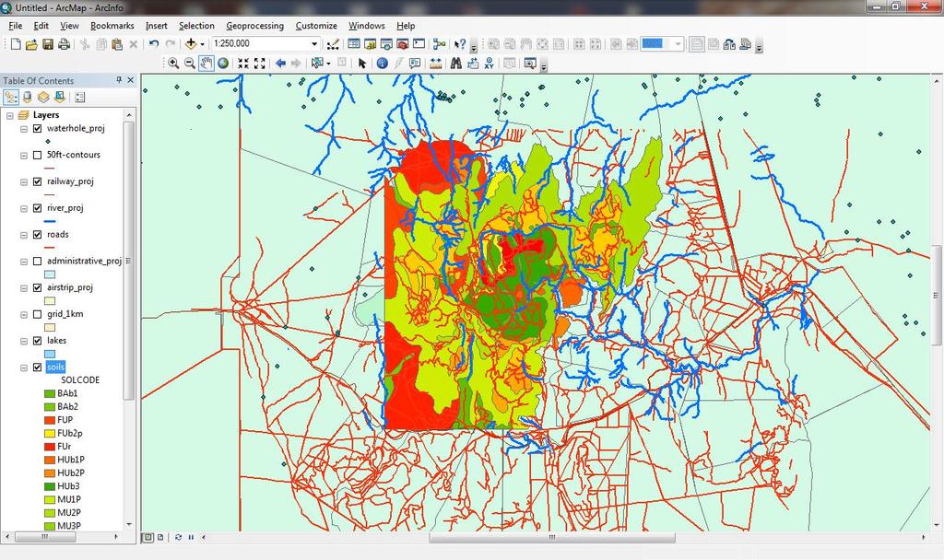944x560 pixels.
Task: Open the Add Data dropdown arrow
Action: 202,44
